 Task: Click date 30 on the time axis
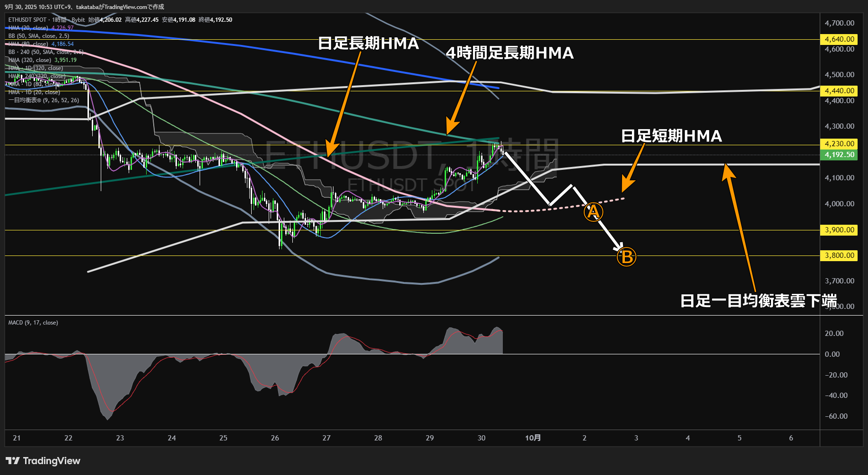[482, 438]
